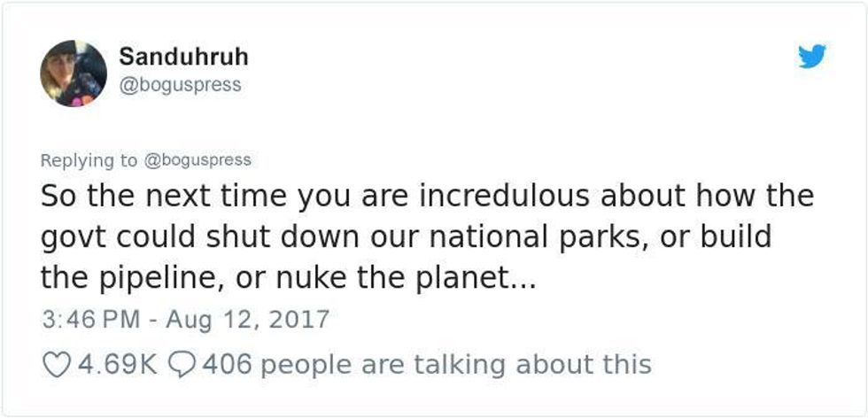
Task: Open '406 people are talking about this'
Action: pyautogui.click(x=427, y=365)
